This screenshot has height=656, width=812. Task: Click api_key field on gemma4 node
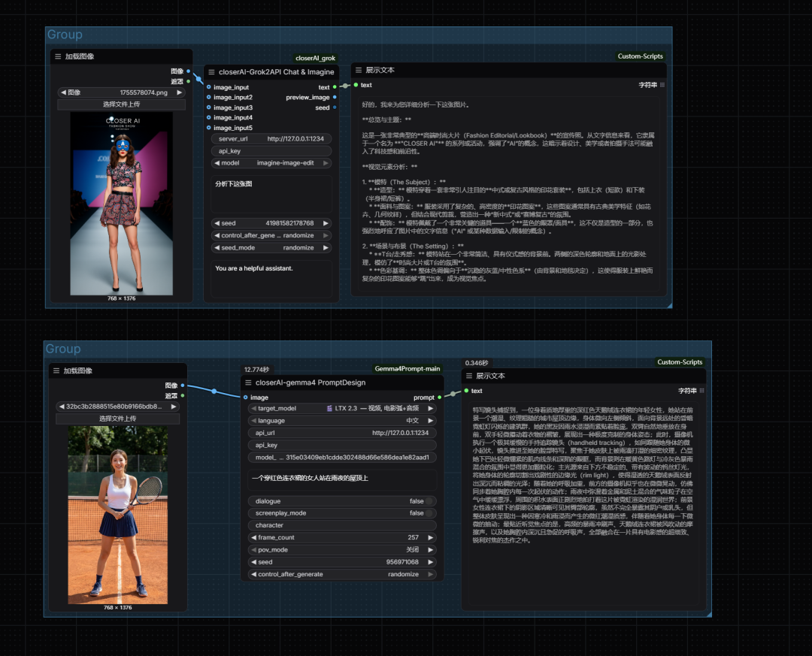pos(342,445)
